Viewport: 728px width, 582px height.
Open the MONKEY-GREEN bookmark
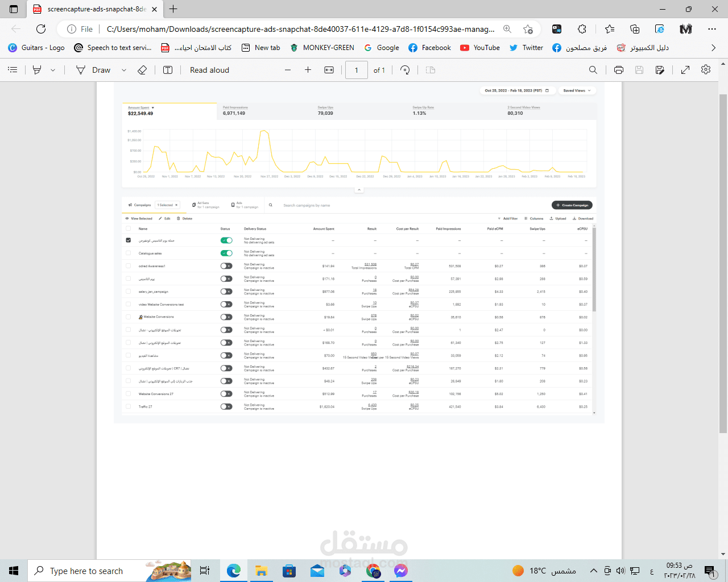(x=322, y=48)
